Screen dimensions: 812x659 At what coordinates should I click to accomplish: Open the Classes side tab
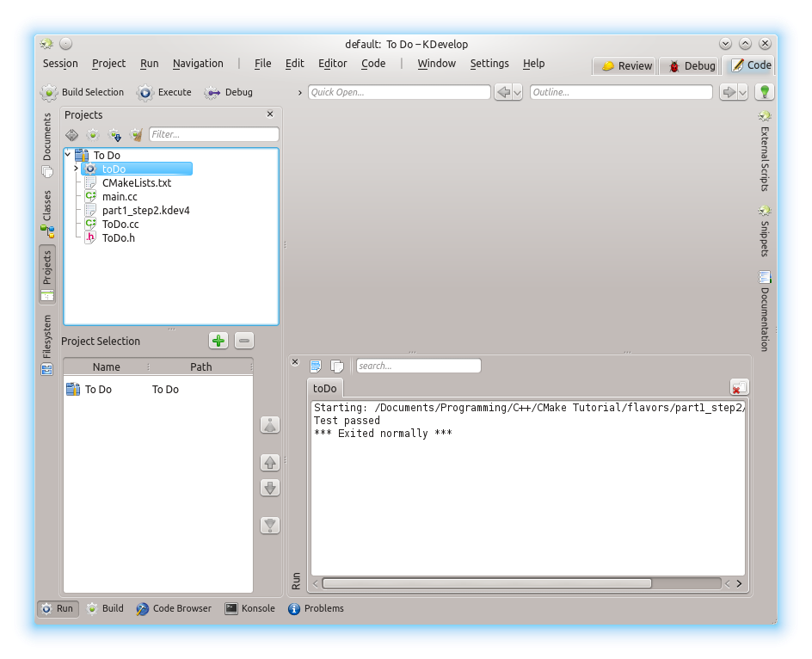[47, 213]
